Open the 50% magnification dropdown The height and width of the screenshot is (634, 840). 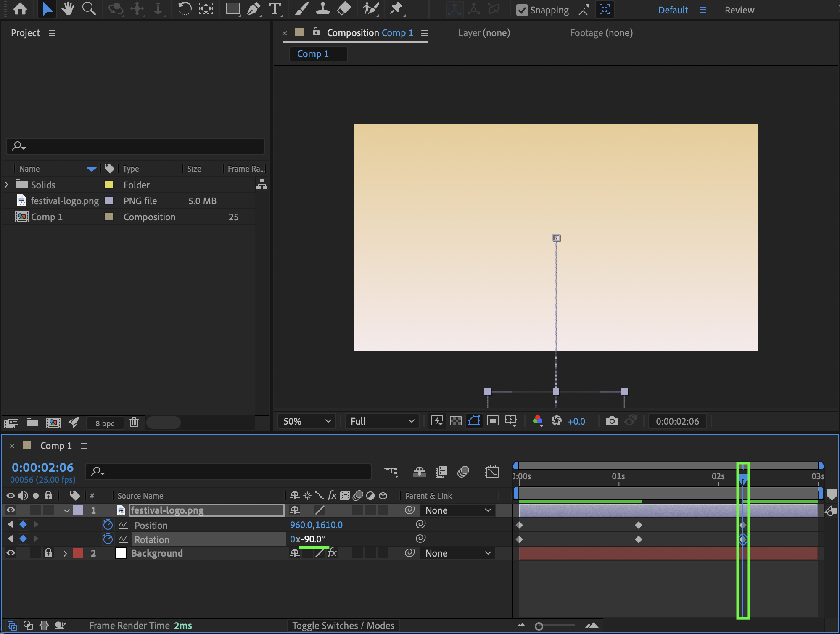tap(306, 421)
